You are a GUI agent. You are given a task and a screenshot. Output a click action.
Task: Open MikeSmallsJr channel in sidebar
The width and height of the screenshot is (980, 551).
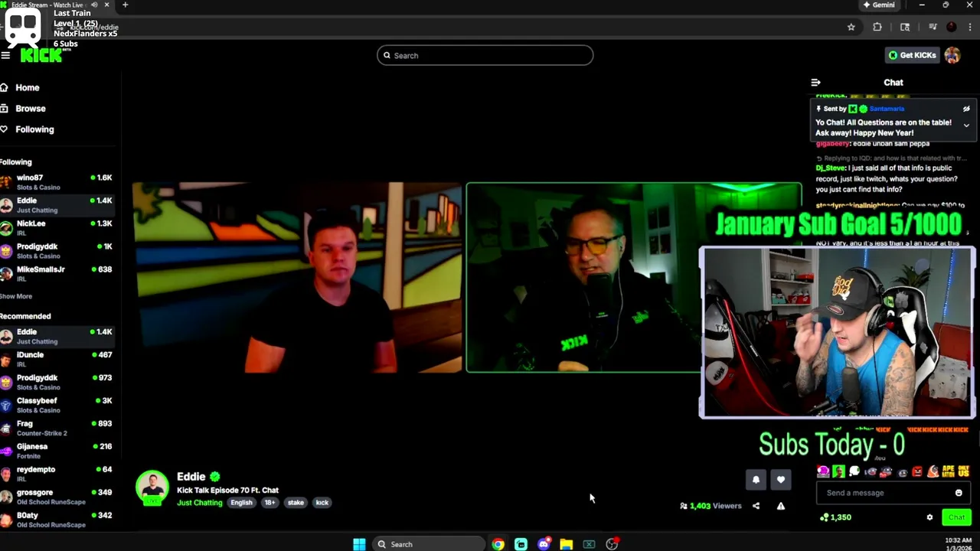coord(57,274)
